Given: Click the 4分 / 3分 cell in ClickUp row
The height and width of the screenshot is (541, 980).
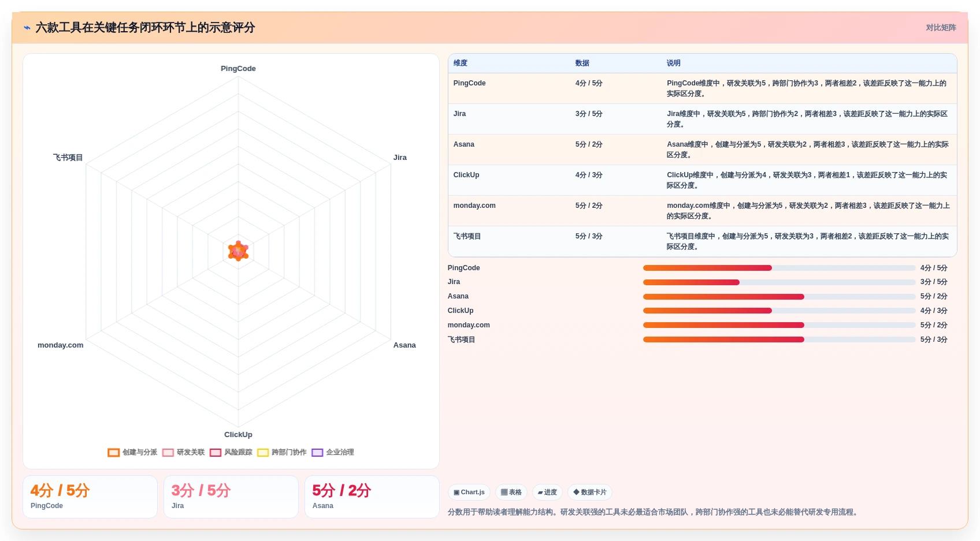Looking at the screenshot, I should coord(589,175).
